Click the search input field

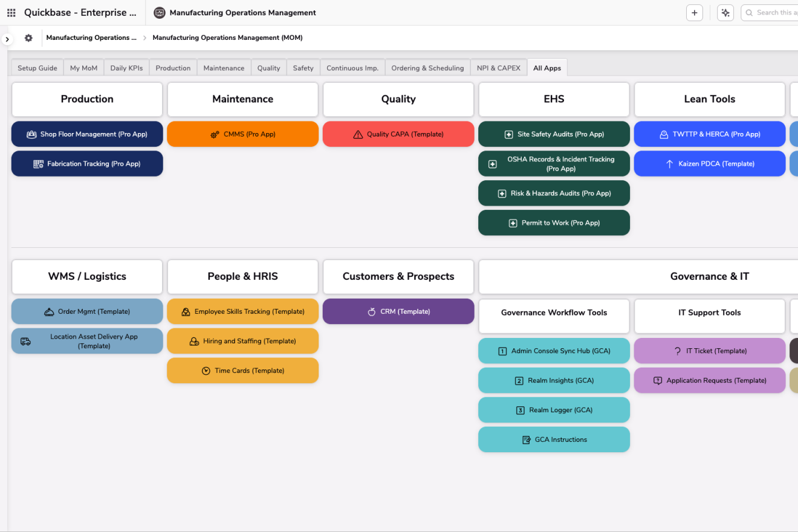[x=774, y=13]
